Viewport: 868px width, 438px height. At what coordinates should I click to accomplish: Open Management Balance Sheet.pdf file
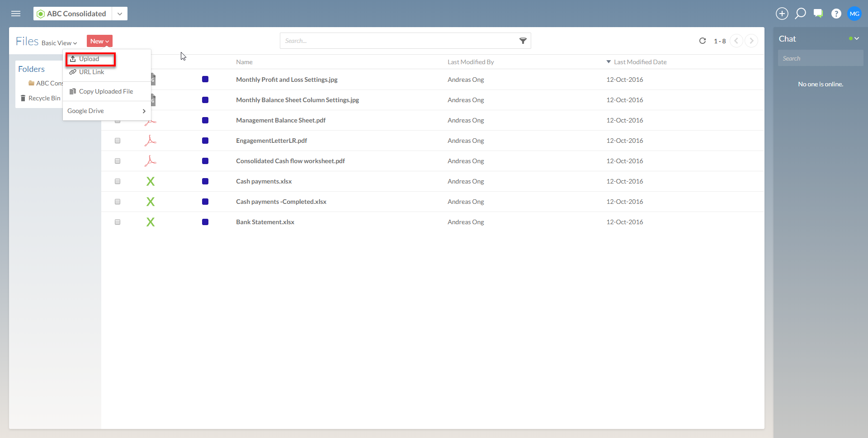281,120
